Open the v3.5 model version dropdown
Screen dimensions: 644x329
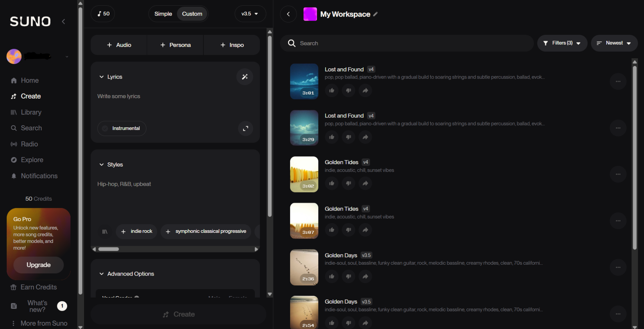tap(250, 14)
